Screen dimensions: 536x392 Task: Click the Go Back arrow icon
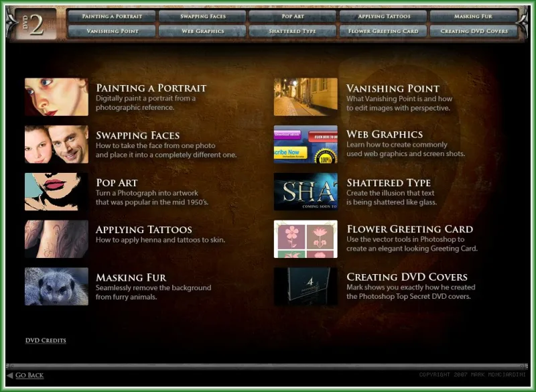(10, 375)
